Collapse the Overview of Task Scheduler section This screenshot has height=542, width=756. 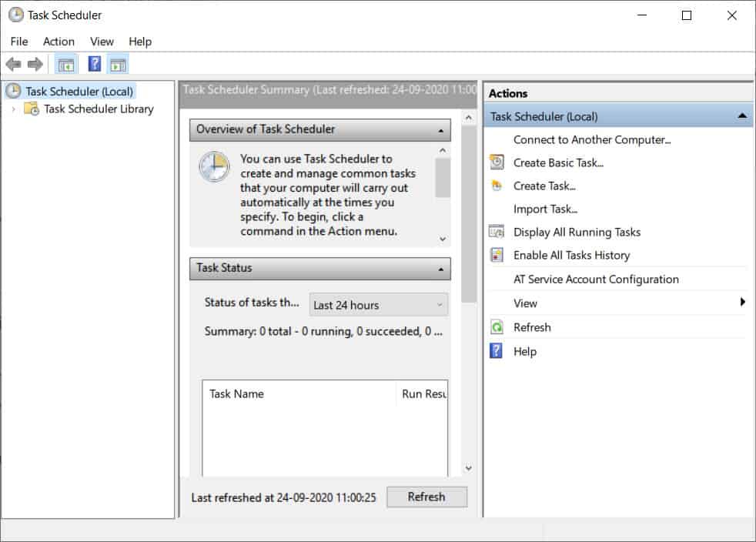click(x=440, y=130)
